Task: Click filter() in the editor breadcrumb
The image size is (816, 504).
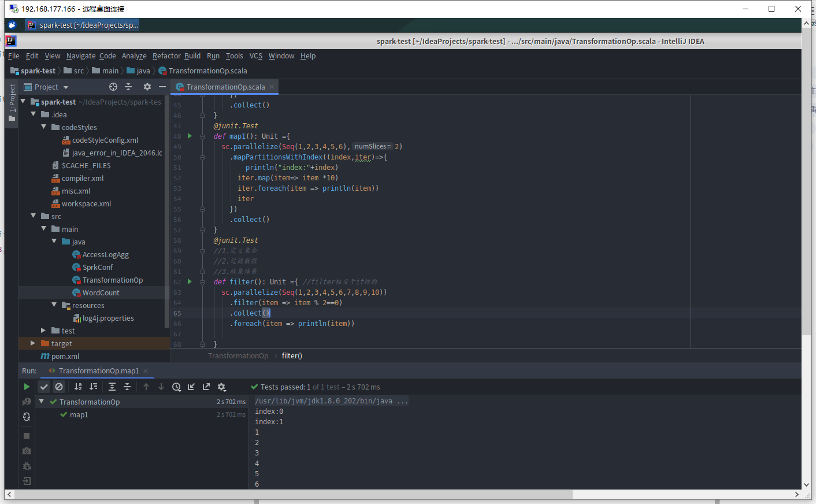Action: click(292, 356)
